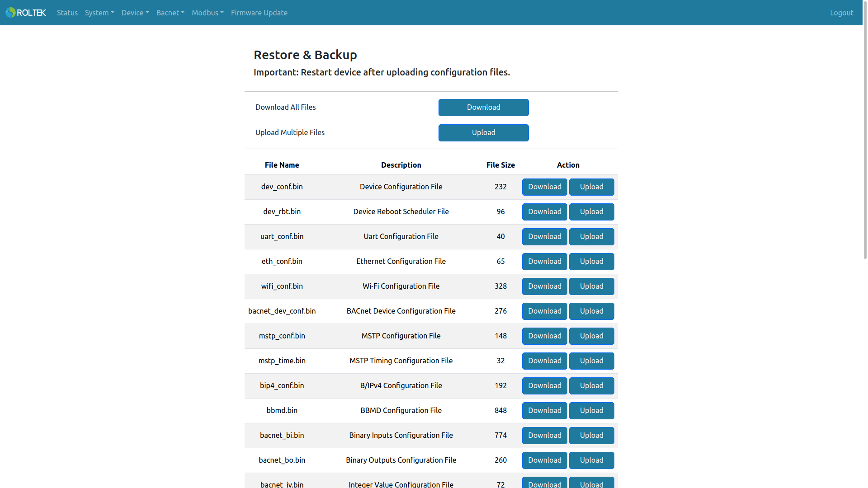This screenshot has height=488, width=868.
Task: Upload mstp_conf.bin file
Action: pos(591,336)
